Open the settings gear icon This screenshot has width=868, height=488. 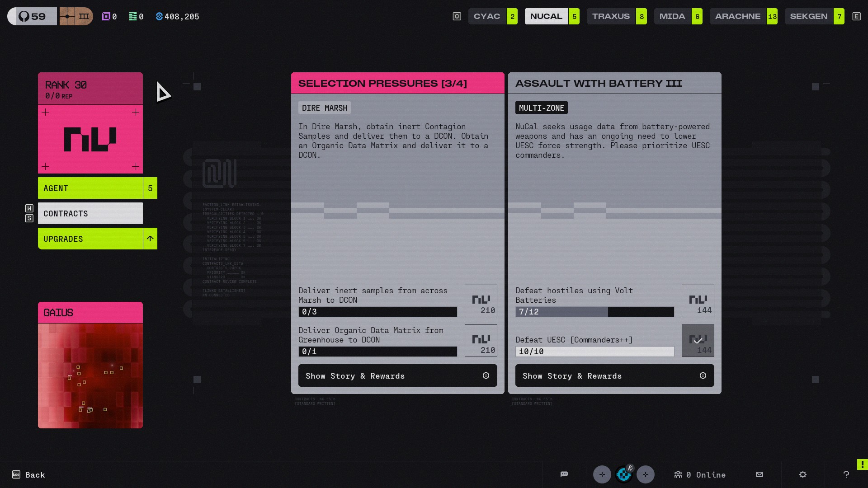tap(803, 474)
